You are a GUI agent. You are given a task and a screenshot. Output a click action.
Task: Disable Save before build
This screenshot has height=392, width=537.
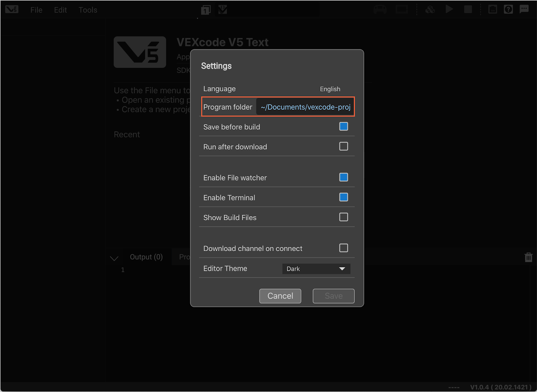point(343,127)
